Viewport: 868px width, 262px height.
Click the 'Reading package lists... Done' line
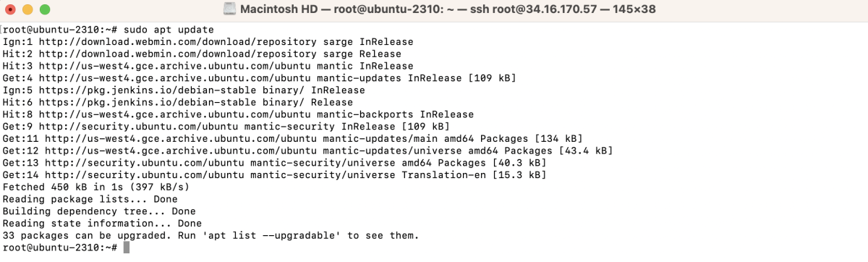tap(90, 199)
